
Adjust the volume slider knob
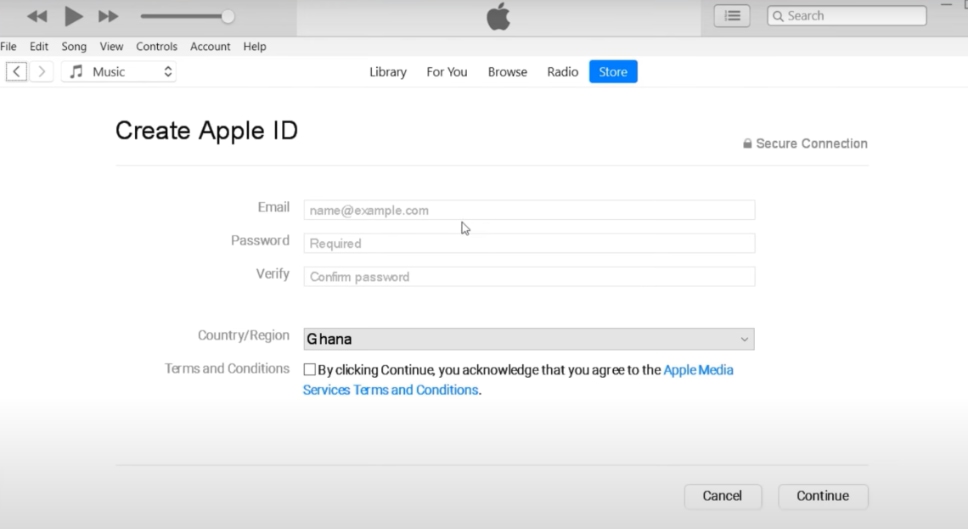[x=228, y=17]
